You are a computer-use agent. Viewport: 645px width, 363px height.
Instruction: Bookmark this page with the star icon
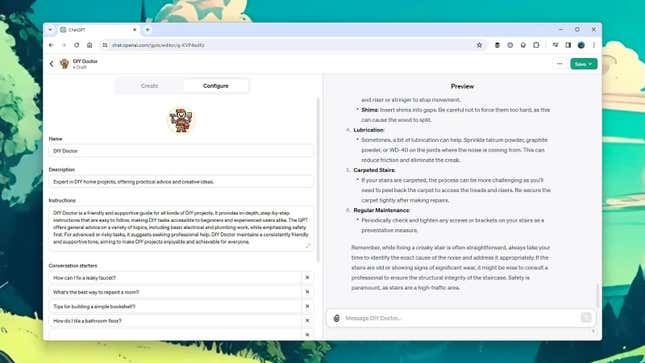pos(479,45)
